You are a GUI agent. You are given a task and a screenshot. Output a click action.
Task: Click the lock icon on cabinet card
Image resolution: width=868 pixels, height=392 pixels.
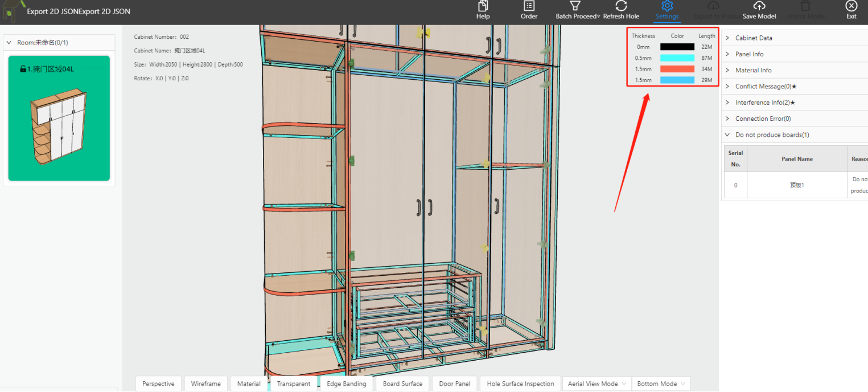coord(23,70)
